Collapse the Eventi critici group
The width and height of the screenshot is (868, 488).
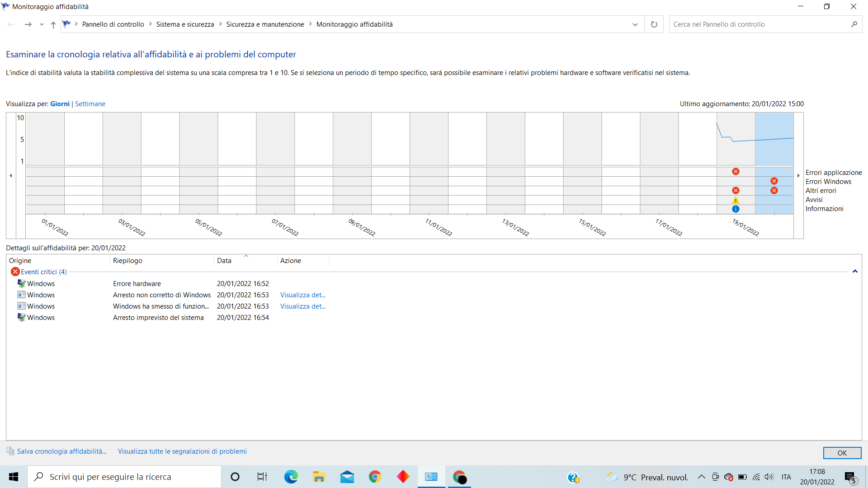pos(854,272)
